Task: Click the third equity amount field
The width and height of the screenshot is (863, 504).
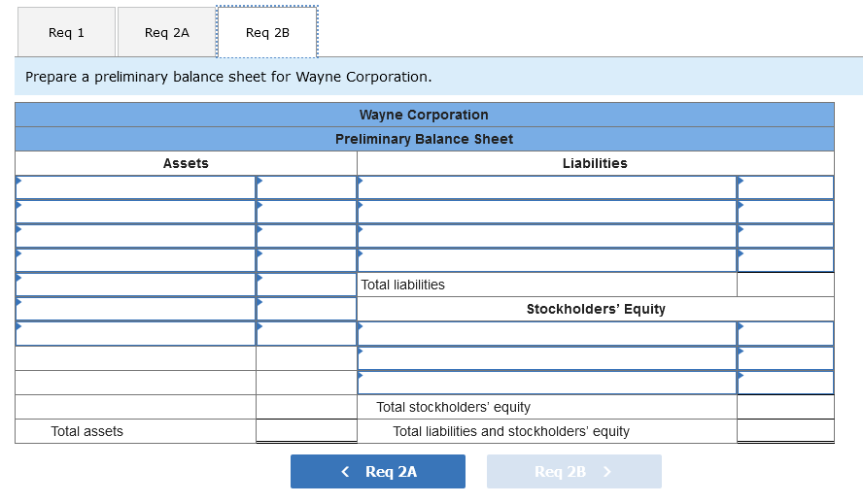Action: [785, 383]
